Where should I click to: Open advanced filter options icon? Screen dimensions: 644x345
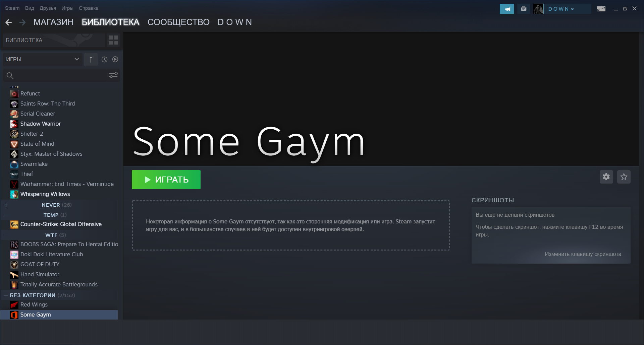(113, 75)
